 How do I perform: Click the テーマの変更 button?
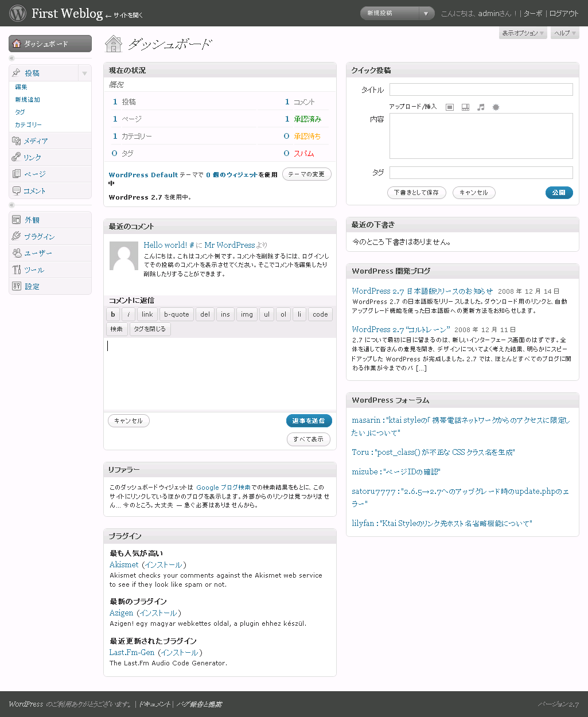tap(306, 174)
